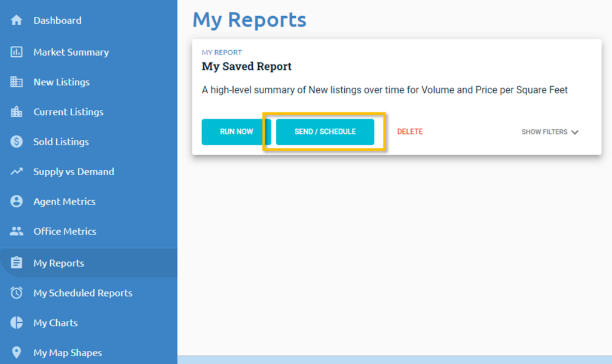The width and height of the screenshot is (612, 364).
Task: Open My Map Shapes menu item
Action: (68, 353)
